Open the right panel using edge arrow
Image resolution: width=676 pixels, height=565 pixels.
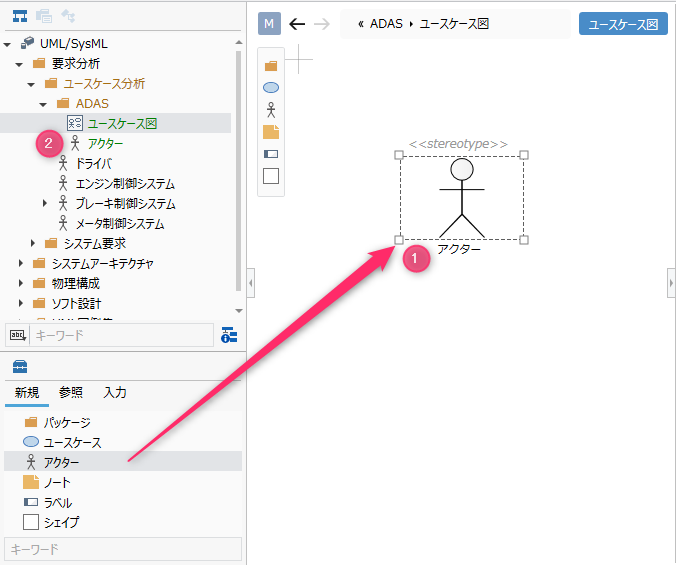pyautogui.click(x=671, y=283)
